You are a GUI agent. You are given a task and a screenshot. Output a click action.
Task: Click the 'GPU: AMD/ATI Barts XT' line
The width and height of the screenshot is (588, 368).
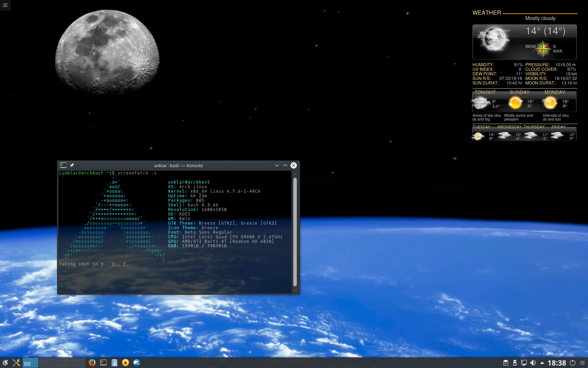tap(221, 241)
